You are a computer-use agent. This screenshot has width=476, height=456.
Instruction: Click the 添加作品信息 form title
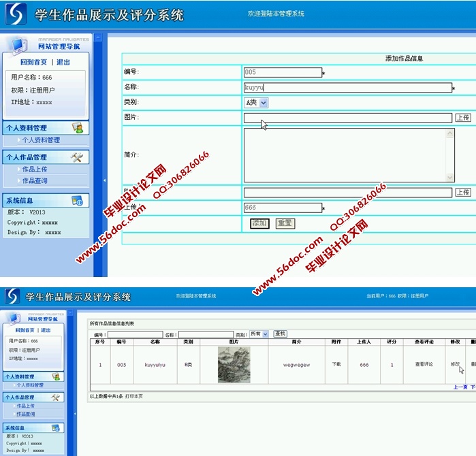click(x=404, y=59)
